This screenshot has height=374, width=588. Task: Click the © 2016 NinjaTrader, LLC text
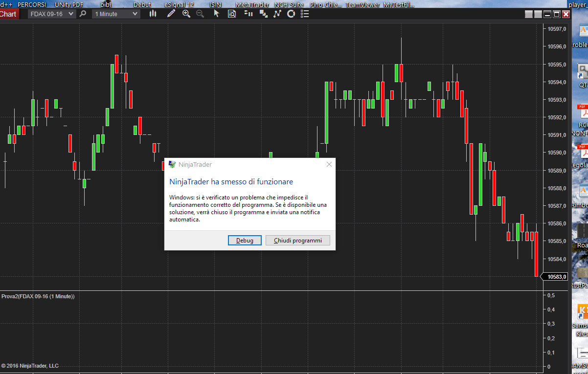[x=30, y=366]
